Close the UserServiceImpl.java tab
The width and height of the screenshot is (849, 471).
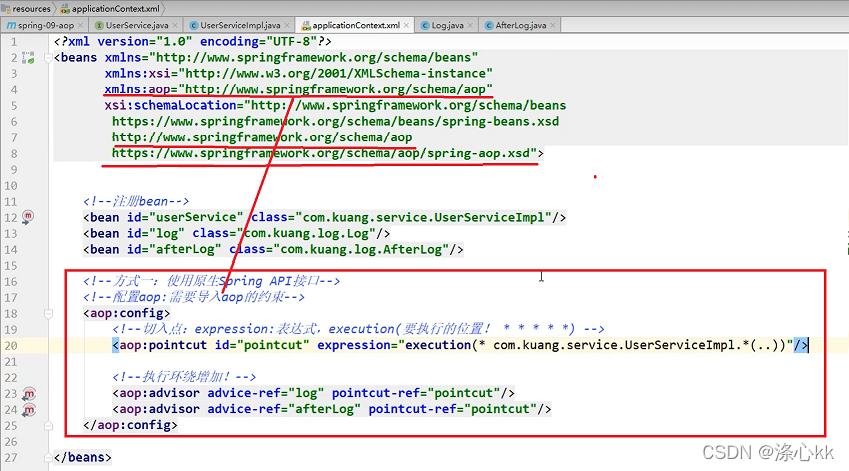coord(287,25)
